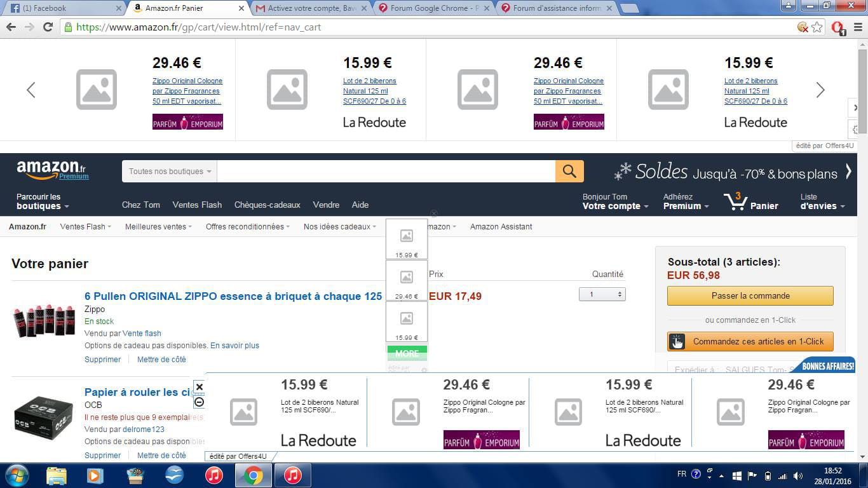Expand Meilleures ventes in the sub-navigation
Screen dimensions: 868x488
(x=159, y=227)
